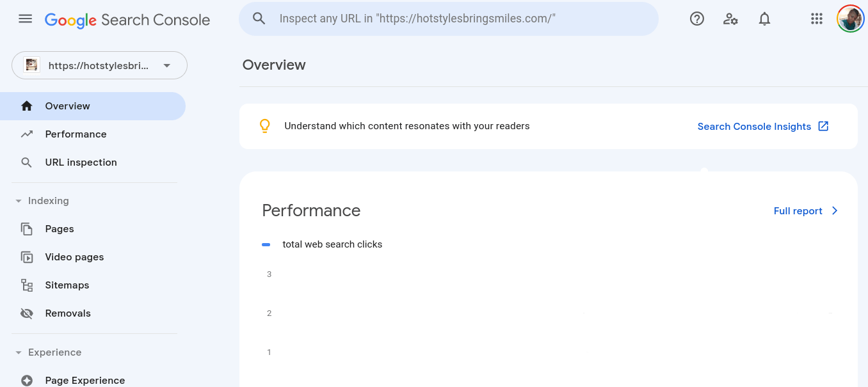Viewport: 868px width, 387px height.
Task: Select the URL inspection magnifier icon
Action: (x=26, y=162)
